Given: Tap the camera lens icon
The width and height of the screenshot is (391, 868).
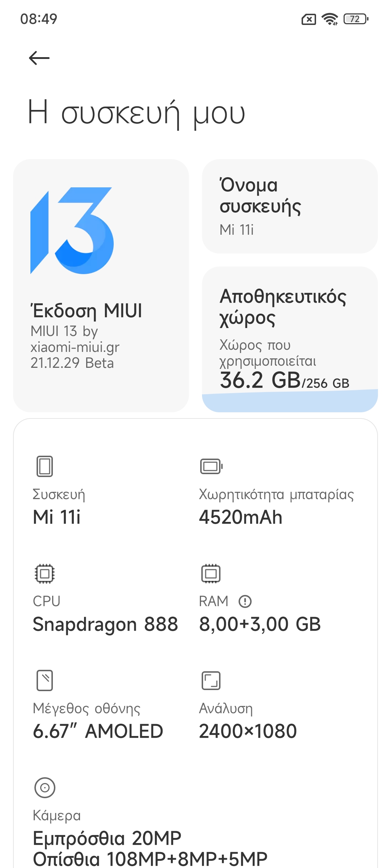Looking at the screenshot, I should click(45, 788).
